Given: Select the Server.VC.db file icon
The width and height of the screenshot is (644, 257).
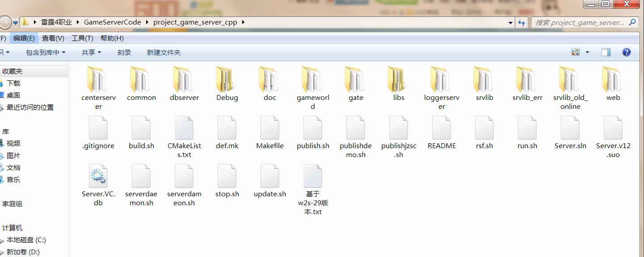Looking at the screenshot, I should [x=98, y=176].
